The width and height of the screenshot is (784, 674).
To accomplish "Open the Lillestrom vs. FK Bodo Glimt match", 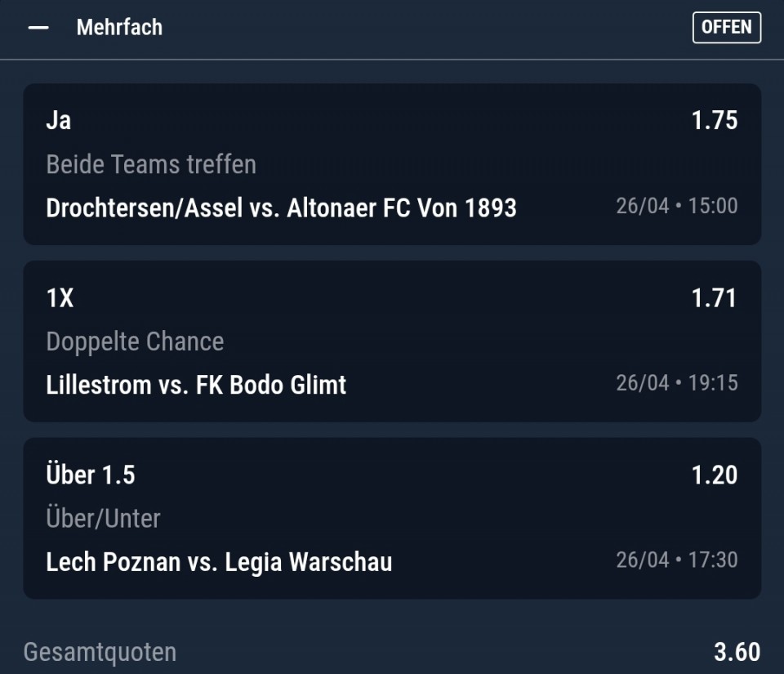I will [x=196, y=385].
